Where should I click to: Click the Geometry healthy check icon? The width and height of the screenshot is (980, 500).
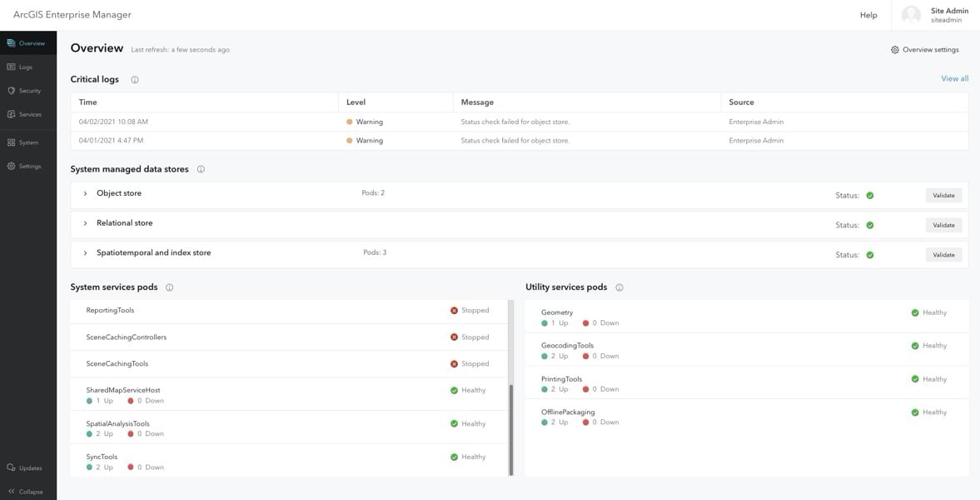click(915, 312)
